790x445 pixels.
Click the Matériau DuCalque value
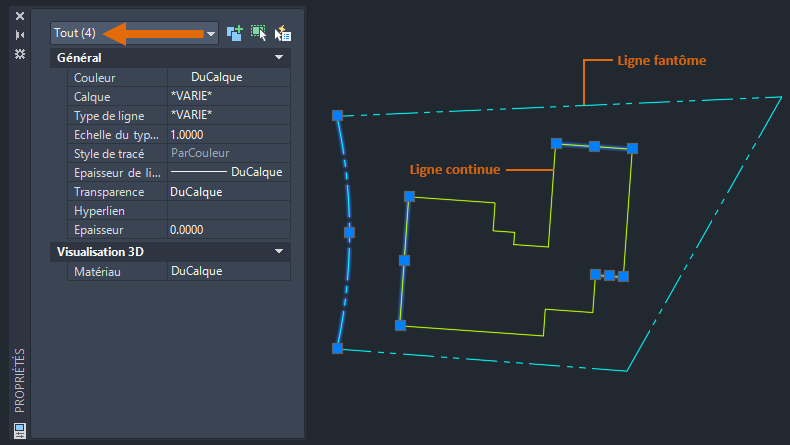pyautogui.click(x=229, y=271)
